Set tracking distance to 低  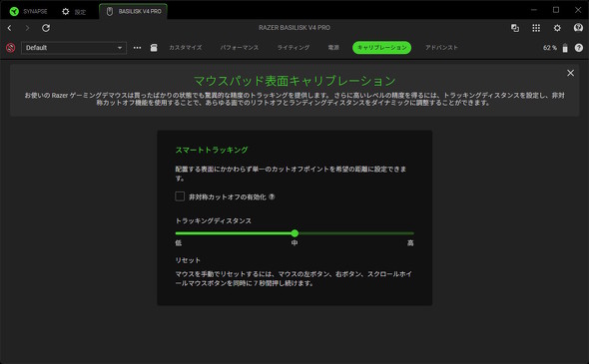pos(178,243)
